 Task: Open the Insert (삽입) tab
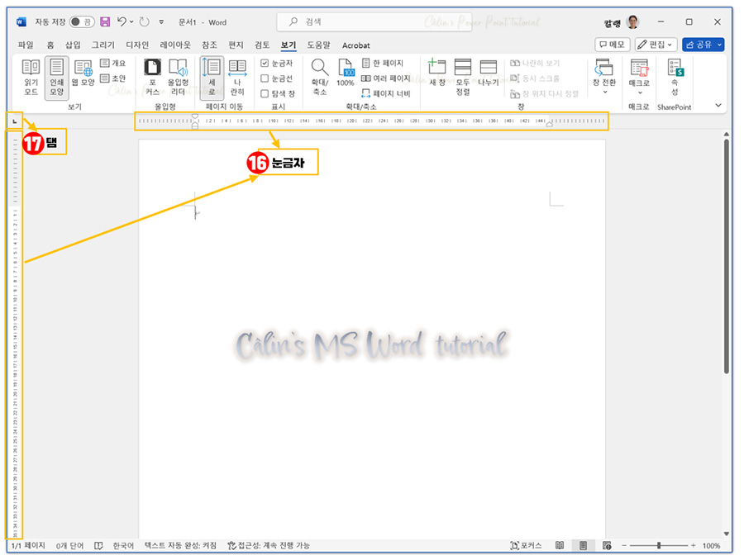pos(73,45)
